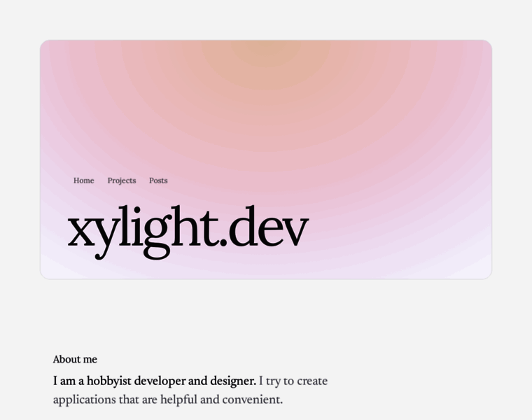532x420 pixels.
Task: Click the About me heading
Action: pos(75,360)
